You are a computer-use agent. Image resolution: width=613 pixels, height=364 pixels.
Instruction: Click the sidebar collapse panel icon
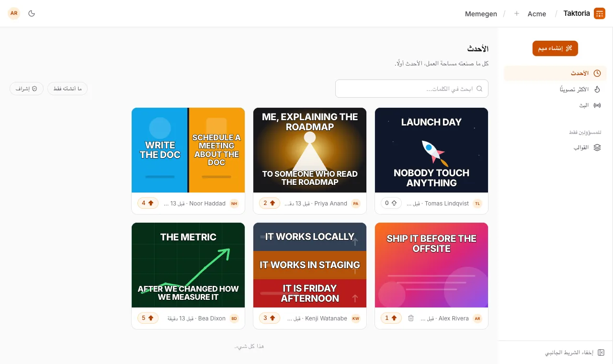(x=602, y=353)
